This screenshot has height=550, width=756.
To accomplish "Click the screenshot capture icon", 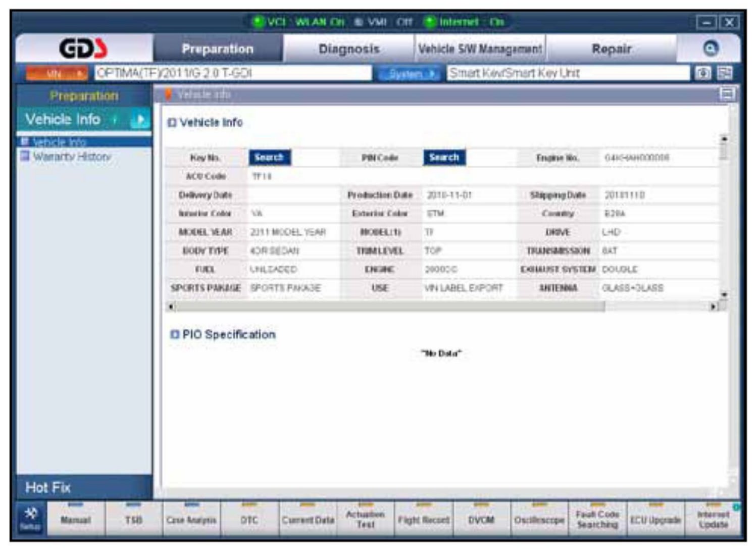I will (702, 73).
